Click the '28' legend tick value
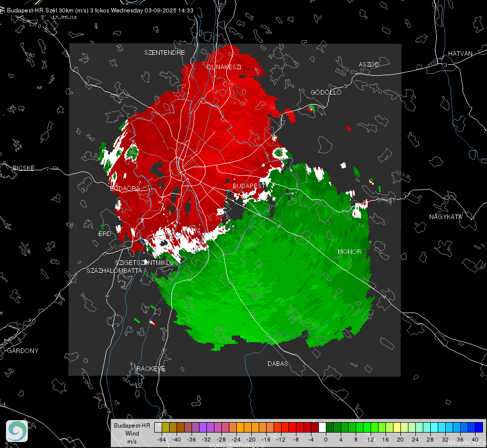 (x=430, y=440)
